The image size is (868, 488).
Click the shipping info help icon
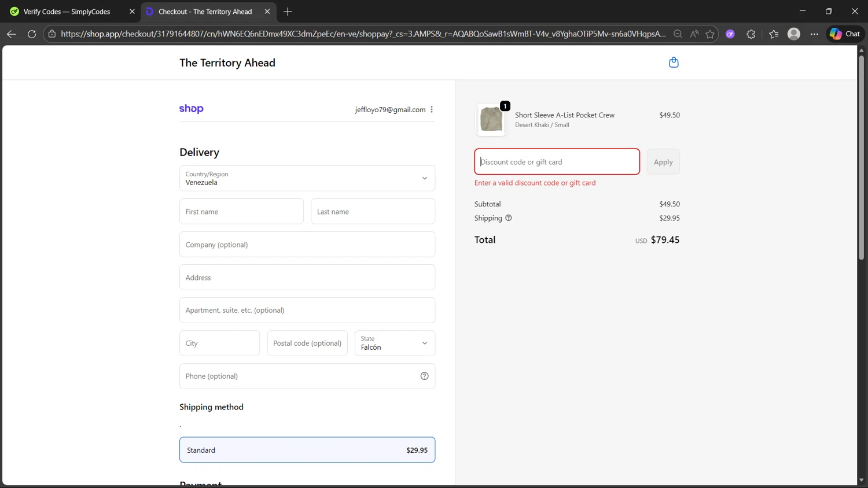[x=509, y=218]
